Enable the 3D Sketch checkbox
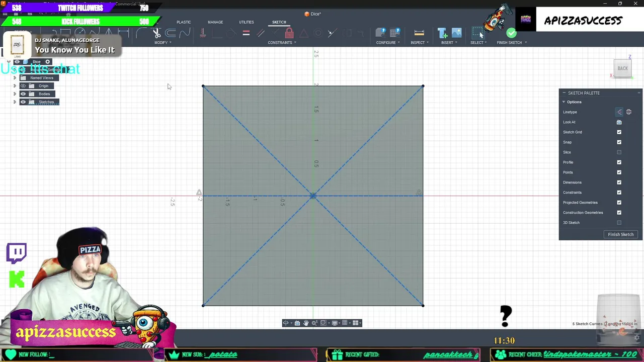 point(619,223)
